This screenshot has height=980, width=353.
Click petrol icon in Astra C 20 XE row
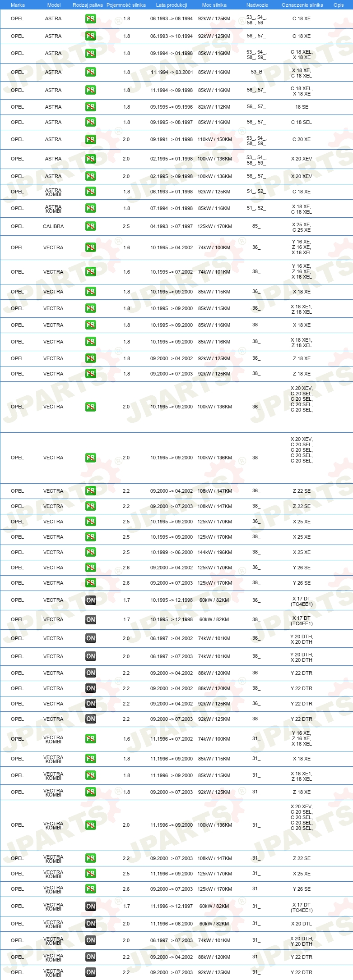[90, 140]
